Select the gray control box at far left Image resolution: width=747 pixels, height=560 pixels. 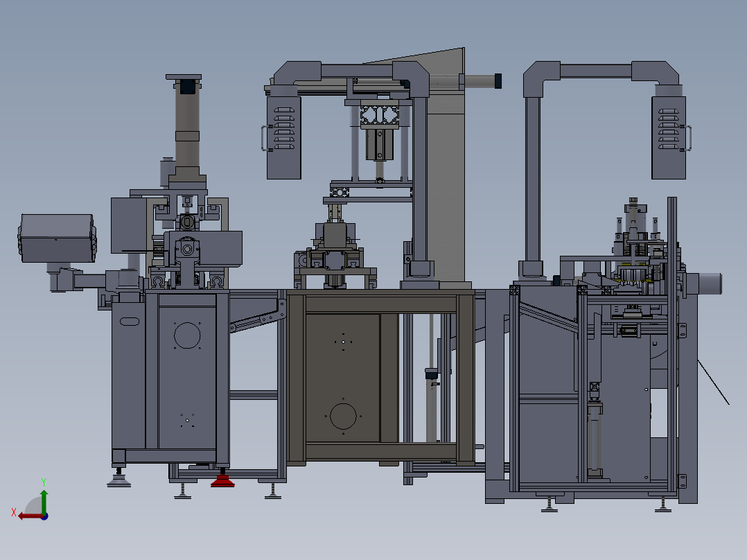57,238
